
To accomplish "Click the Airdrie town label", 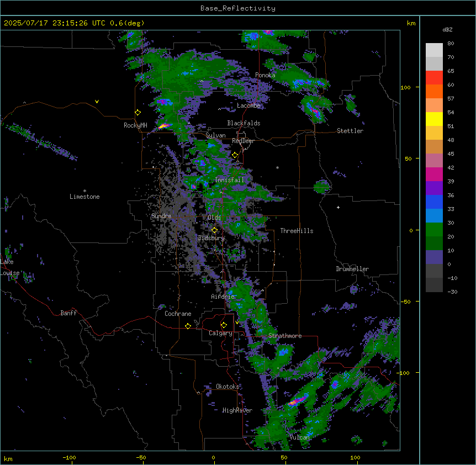I will tap(223, 297).
